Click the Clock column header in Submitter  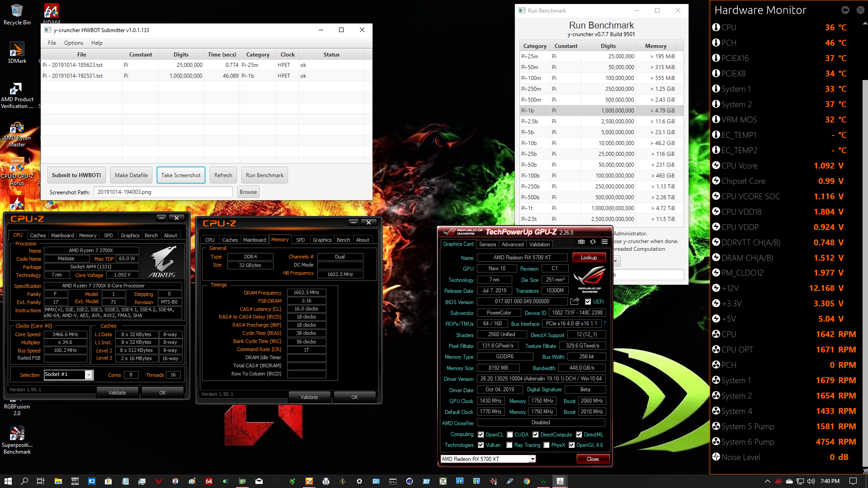(288, 55)
